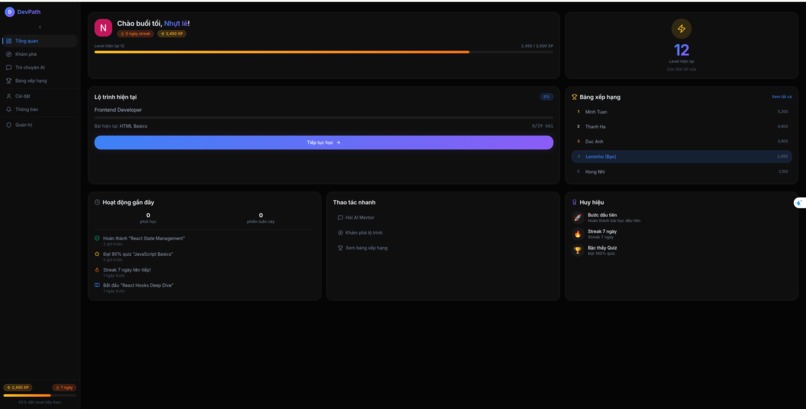
Task: Click the orange level XP progress bar
Action: pos(323,52)
